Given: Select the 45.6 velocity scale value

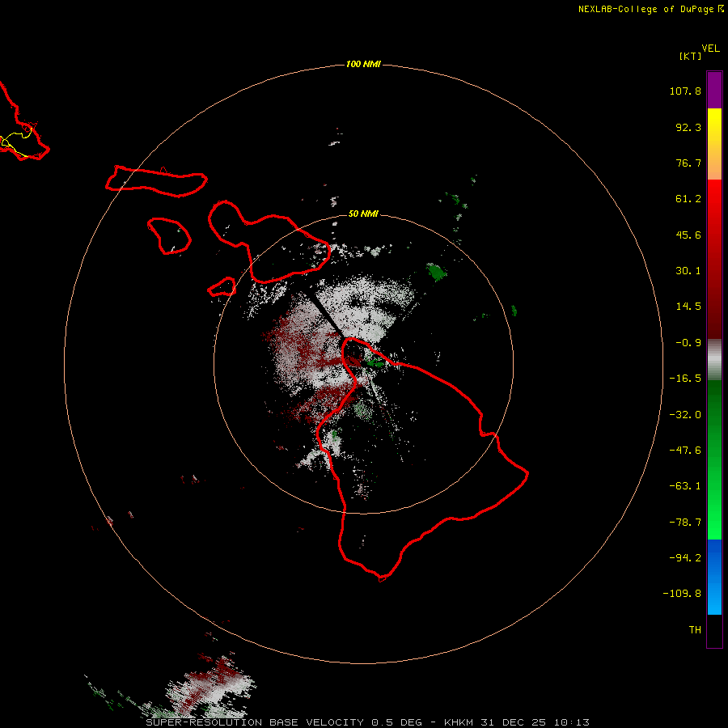Looking at the screenshot, I should click(688, 235).
